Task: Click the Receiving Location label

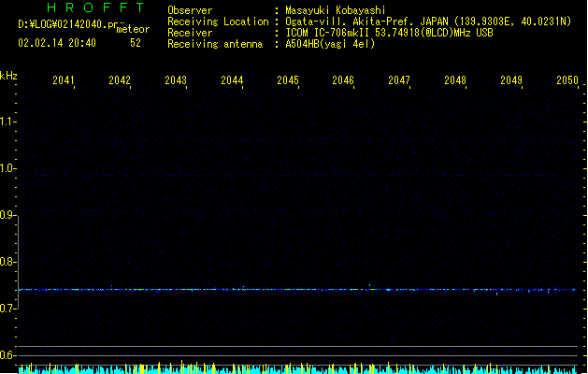Action: (x=218, y=22)
